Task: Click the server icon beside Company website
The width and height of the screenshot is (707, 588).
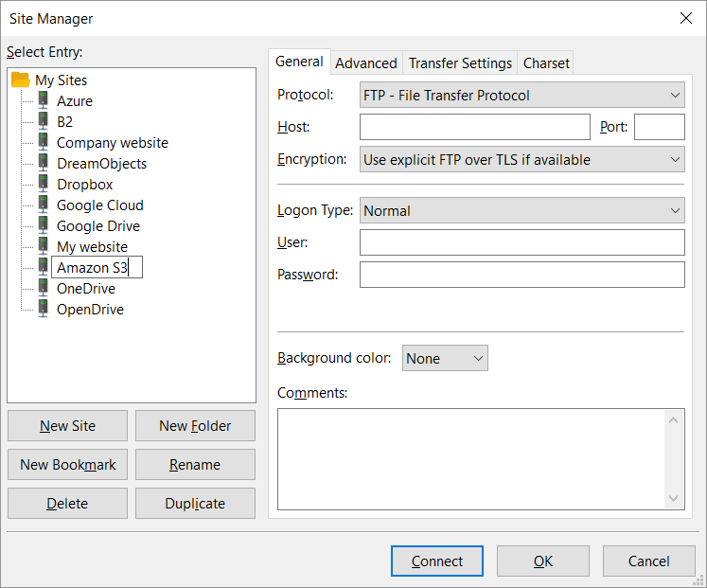Action: 44,142
